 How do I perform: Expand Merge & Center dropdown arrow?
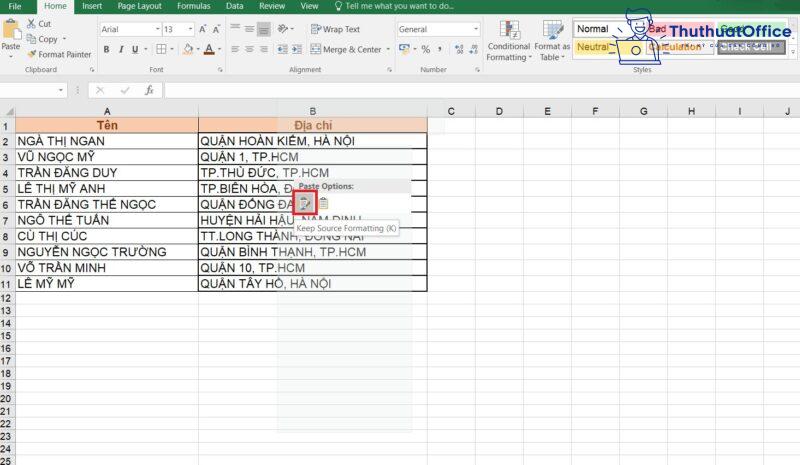click(x=388, y=50)
